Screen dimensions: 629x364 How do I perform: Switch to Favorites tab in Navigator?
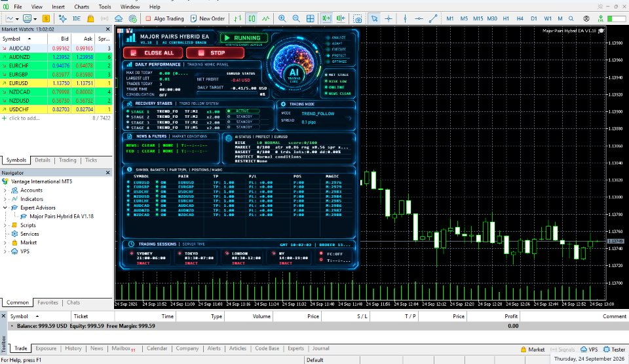point(48,302)
